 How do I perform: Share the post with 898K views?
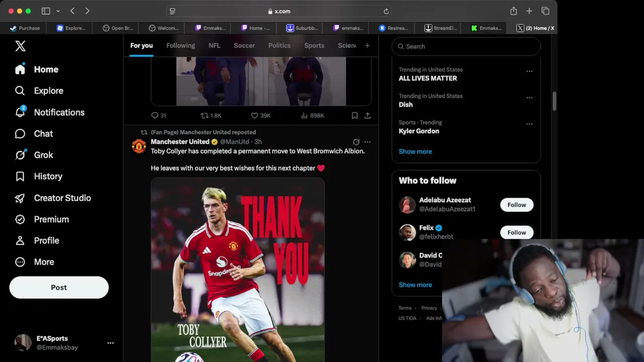pos(368,116)
